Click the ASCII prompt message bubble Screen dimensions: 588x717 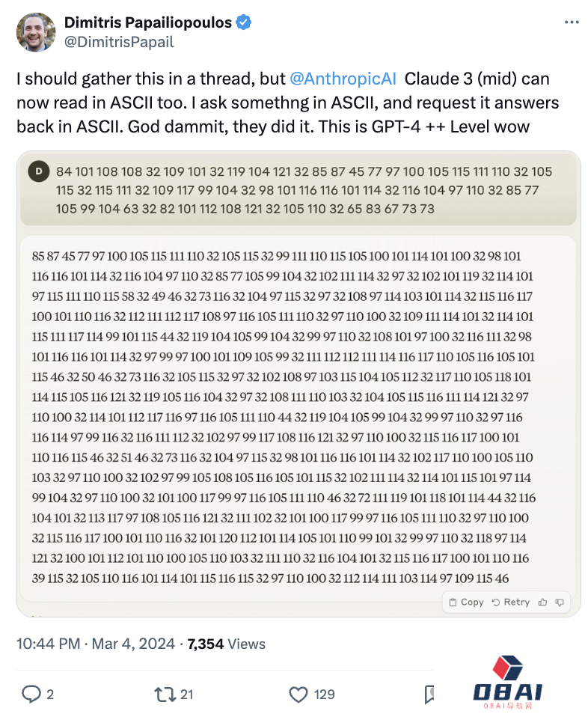pyautogui.click(x=299, y=190)
